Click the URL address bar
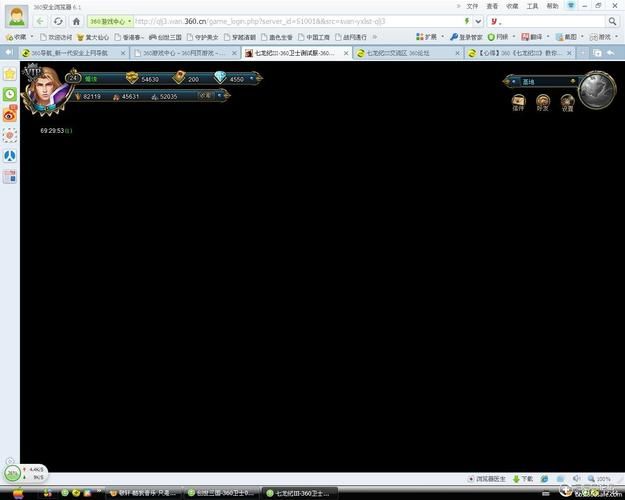This screenshot has width=625, height=500. click(290, 20)
